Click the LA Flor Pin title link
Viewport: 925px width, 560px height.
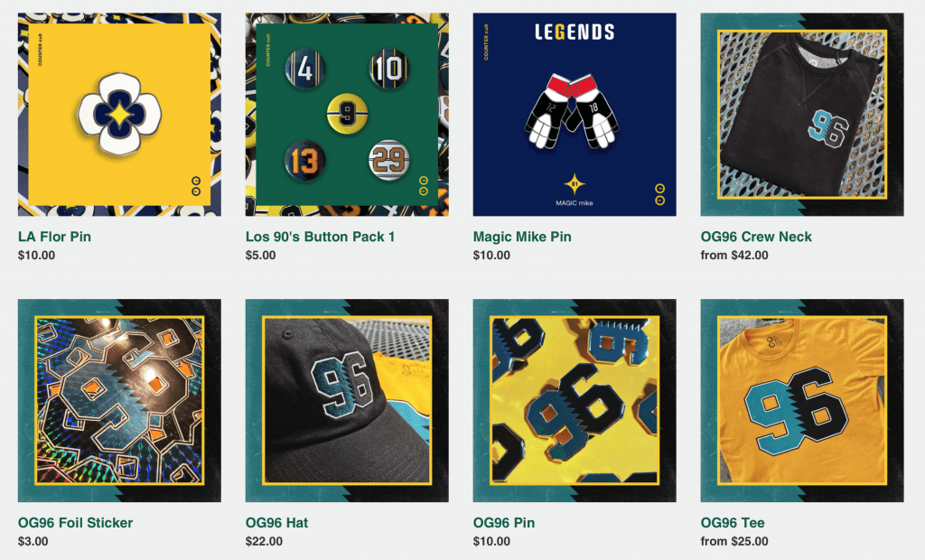click(x=54, y=237)
